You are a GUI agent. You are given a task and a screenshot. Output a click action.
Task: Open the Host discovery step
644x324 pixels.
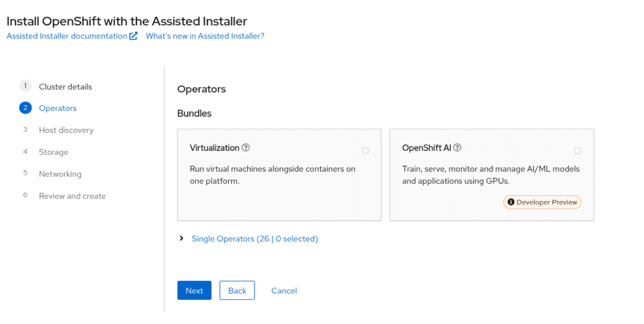[66, 130]
